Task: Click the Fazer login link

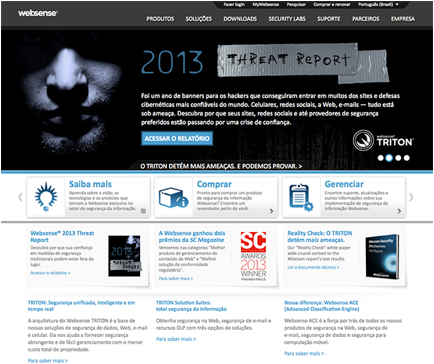Action: pos(234,4)
